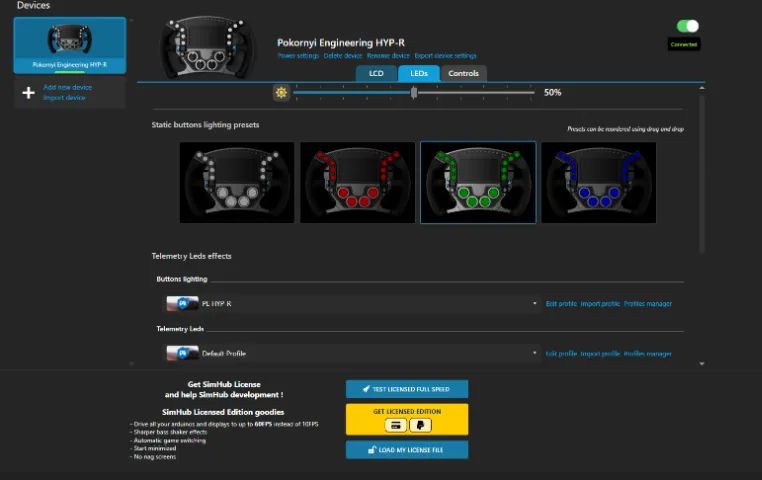
Task: Click the Rename device link
Action: [x=388, y=56]
